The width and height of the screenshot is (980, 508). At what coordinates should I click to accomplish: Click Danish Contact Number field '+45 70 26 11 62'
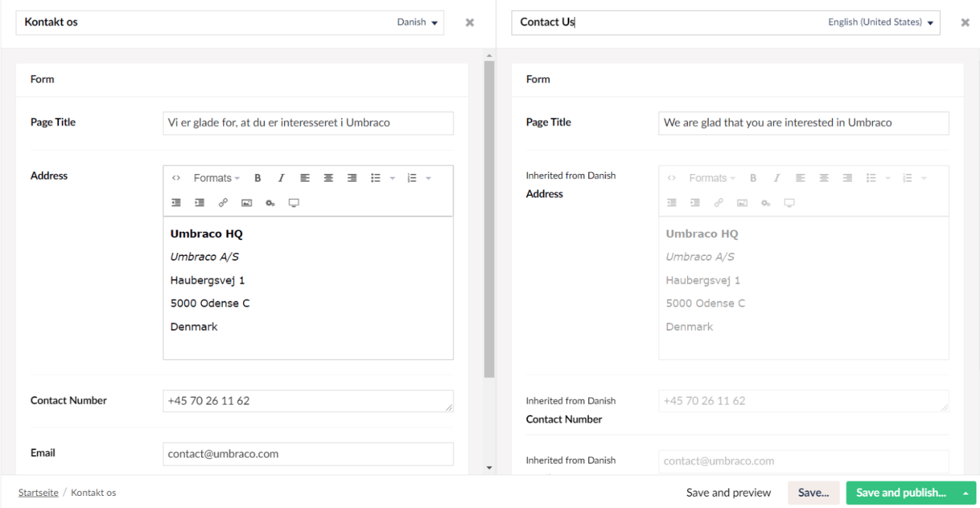point(308,401)
